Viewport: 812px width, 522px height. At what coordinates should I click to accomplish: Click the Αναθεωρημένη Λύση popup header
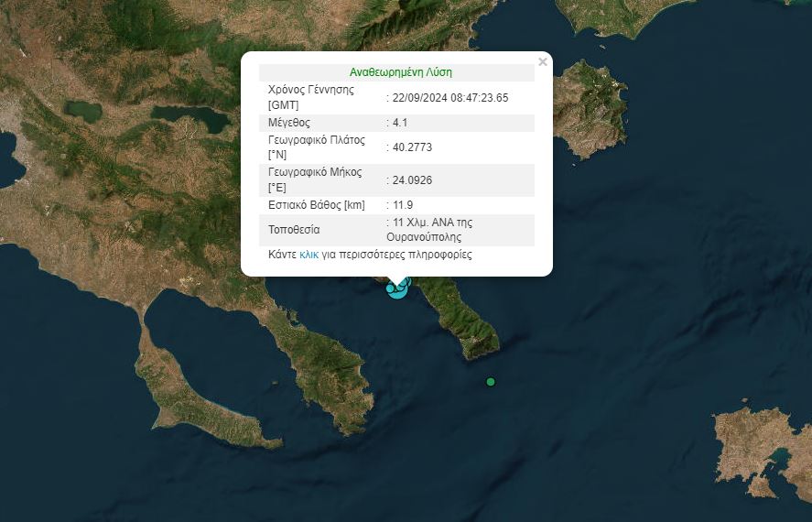tap(400, 72)
